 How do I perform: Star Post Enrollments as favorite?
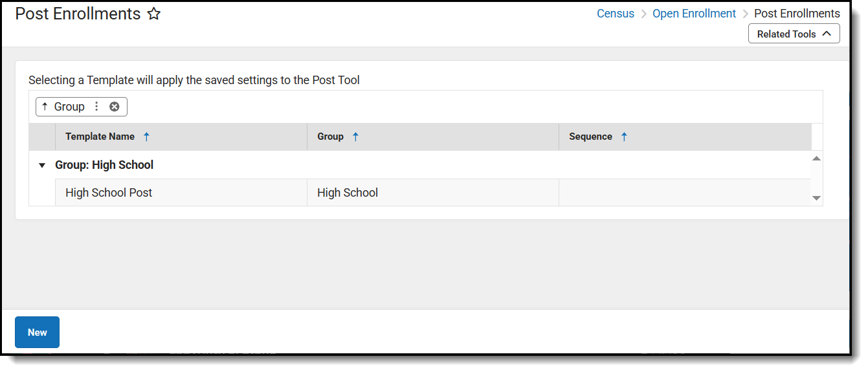(153, 14)
